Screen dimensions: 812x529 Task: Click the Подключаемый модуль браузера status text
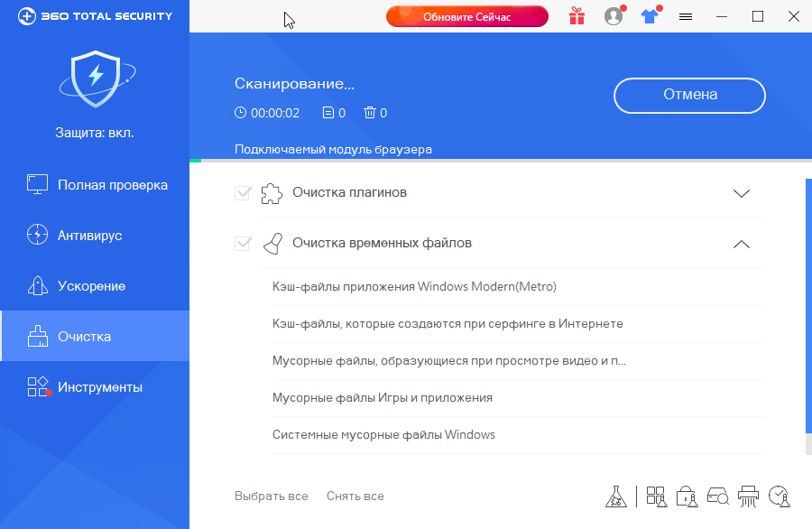coord(333,149)
